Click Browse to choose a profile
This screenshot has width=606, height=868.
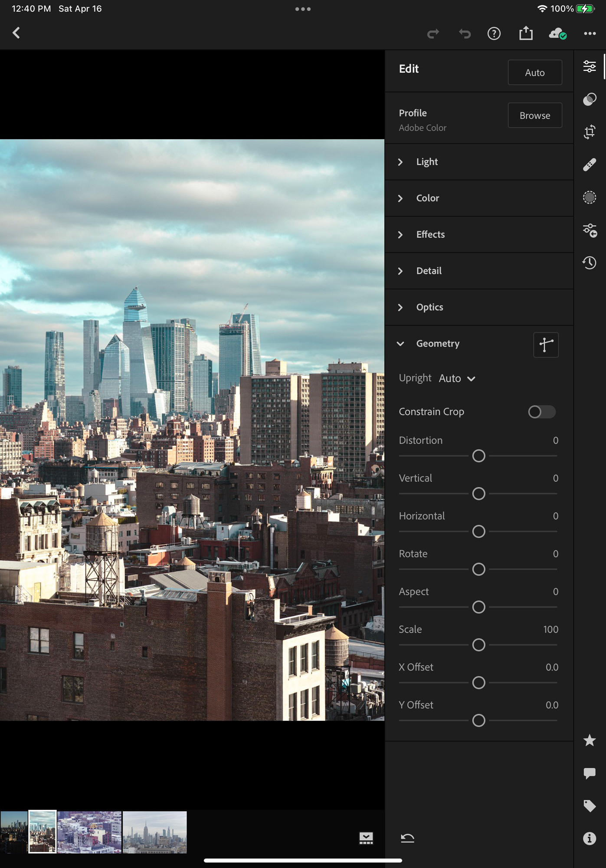534,115
